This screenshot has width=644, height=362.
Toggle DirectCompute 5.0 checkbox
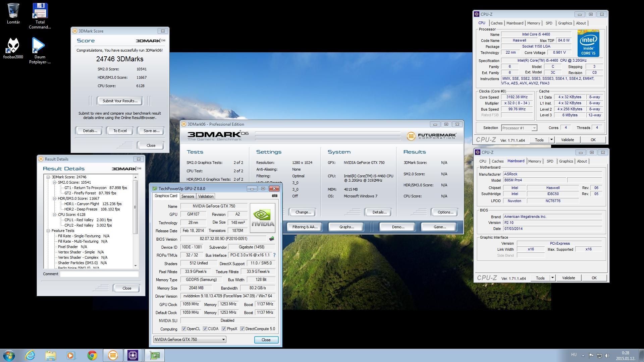coord(242,329)
